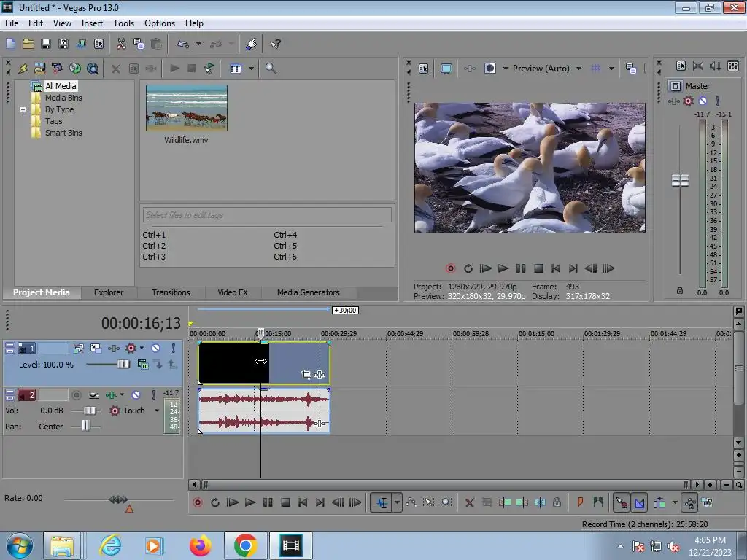Screen dimensions: 747x560
Task: Click the Search Media Bins magnifier icon
Action: pyautogui.click(x=271, y=69)
